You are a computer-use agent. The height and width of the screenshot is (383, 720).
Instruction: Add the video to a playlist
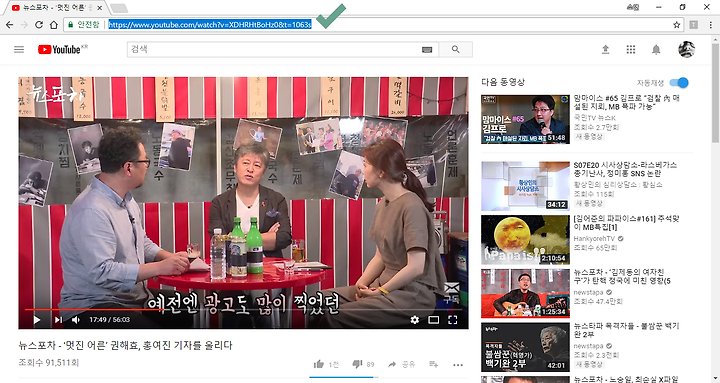(x=433, y=364)
